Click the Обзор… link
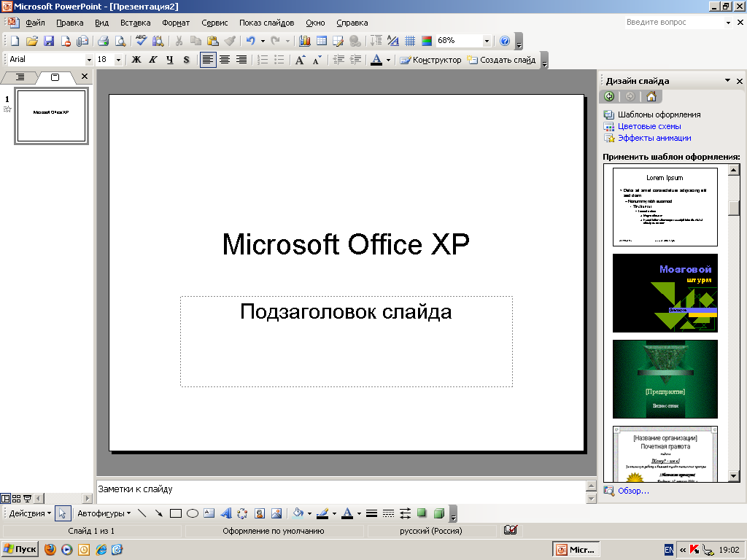The width and height of the screenshot is (747, 560). tap(633, 491)
